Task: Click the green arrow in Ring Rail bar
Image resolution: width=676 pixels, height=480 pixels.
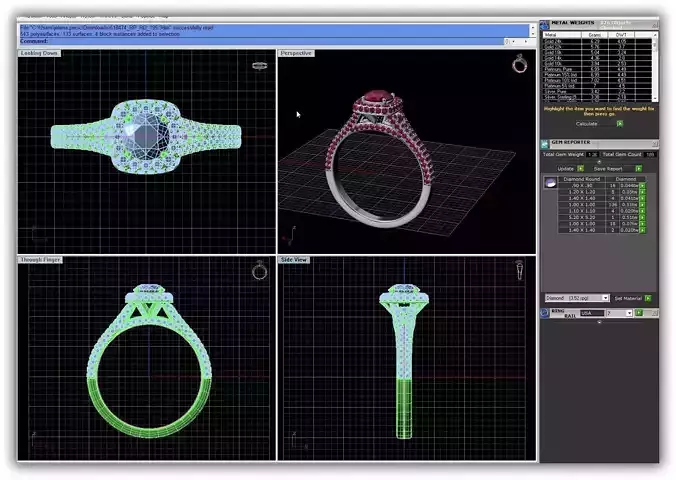Action: pos(639,313)
